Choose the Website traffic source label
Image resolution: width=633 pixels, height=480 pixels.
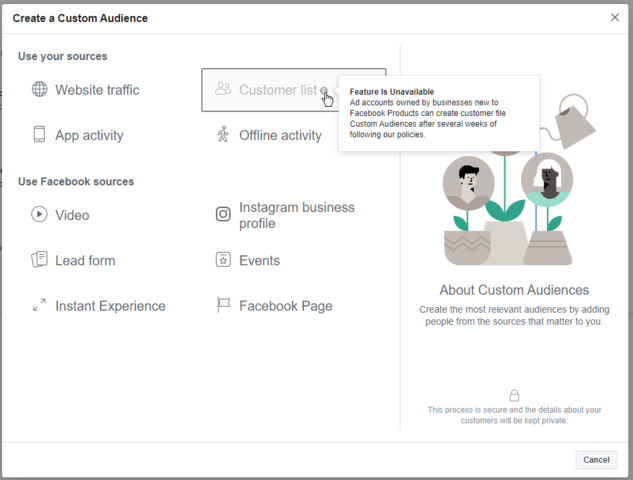97,90
